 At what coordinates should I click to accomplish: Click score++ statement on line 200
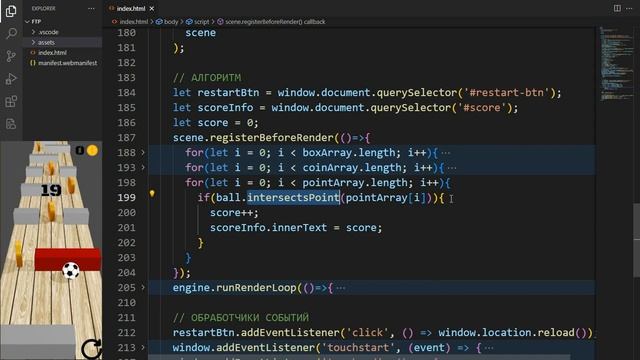[234, 213]
